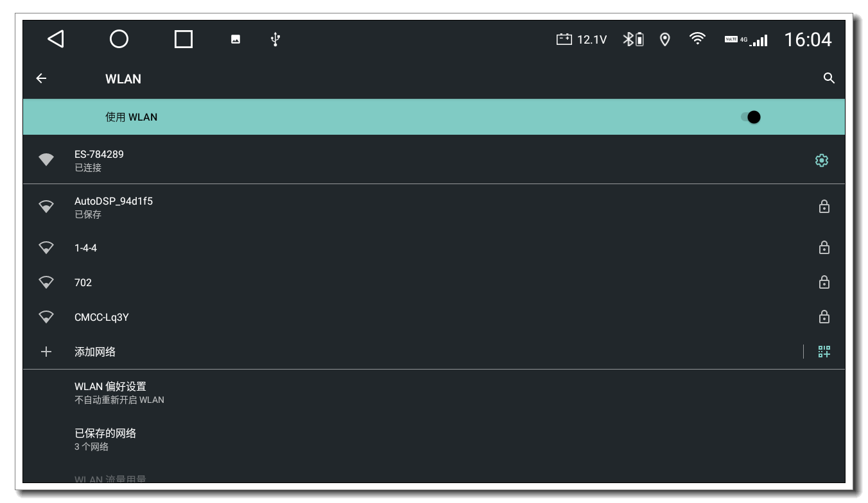Tap the image notification icon in status bar
Screen dimensions: 868x503
click(236, 39)
